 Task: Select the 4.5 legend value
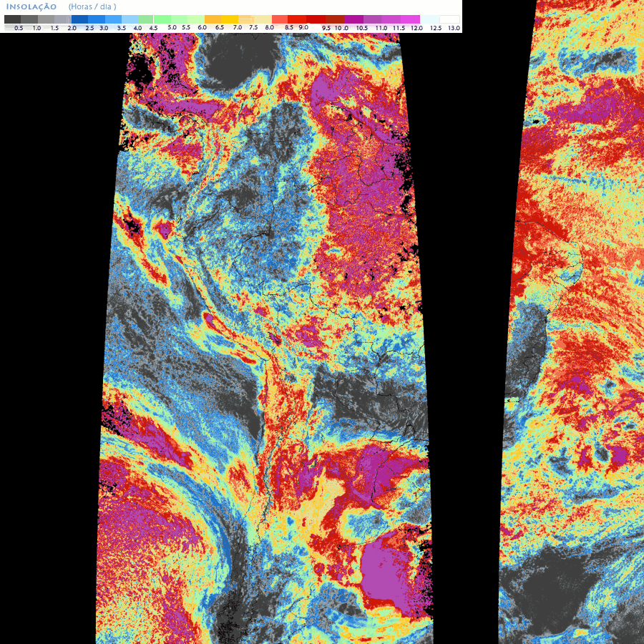tap(153, 29)
